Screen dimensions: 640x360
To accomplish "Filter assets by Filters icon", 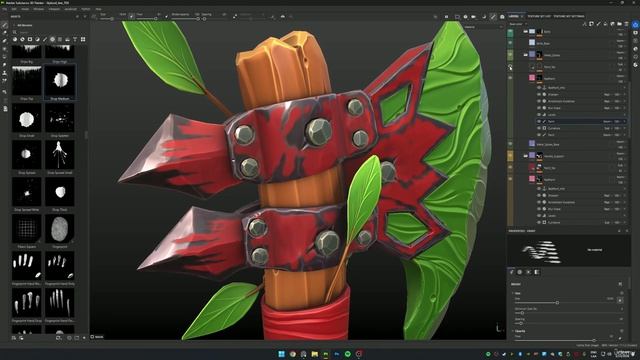I will pos(38,40).
